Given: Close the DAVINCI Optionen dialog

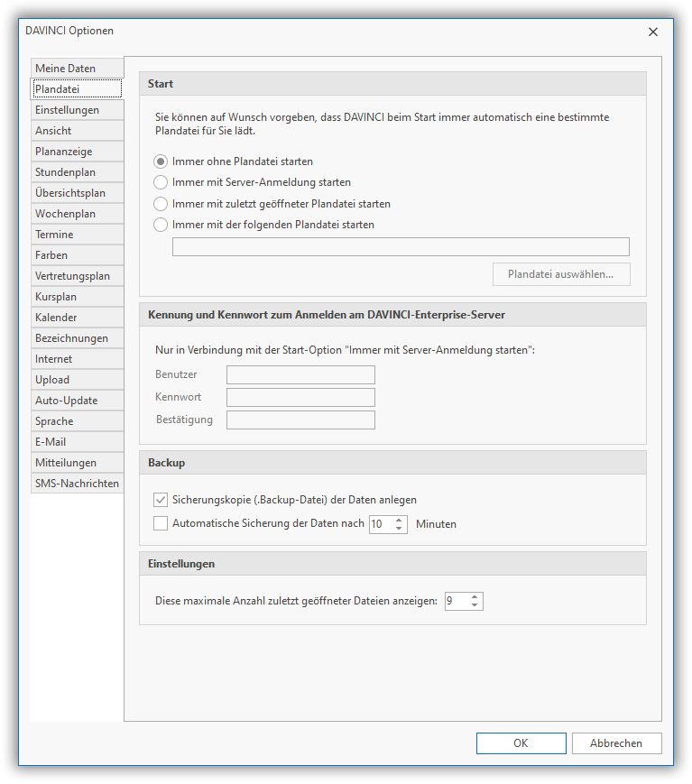Looking at the screenshot, I should coord(653,32).
